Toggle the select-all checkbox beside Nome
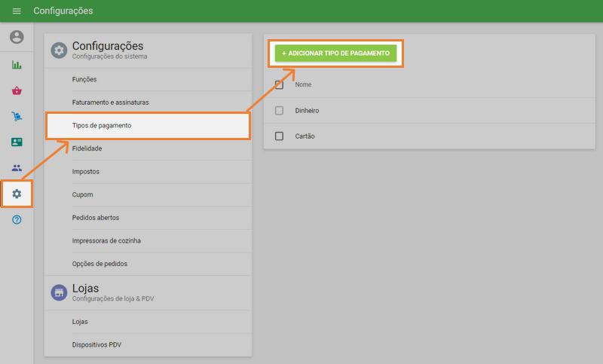Image resolution: width=603 pixels, height=364 pixels. point(279,84)
